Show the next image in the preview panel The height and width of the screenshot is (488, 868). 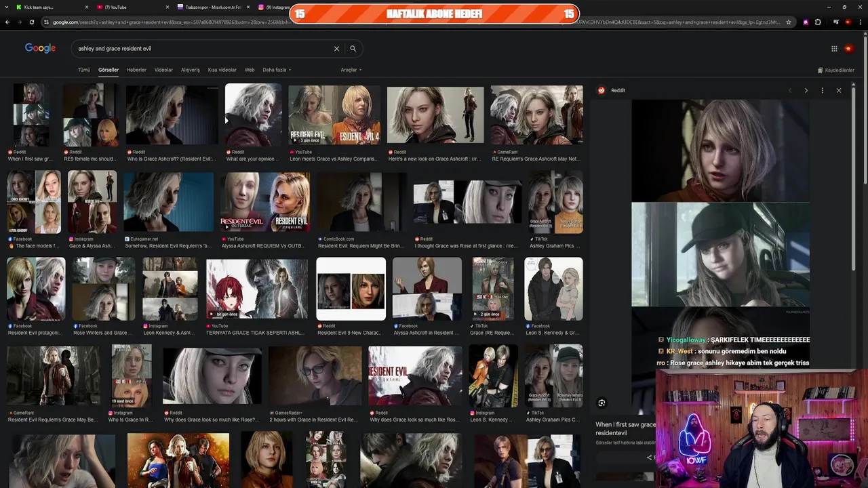(806, 90)
